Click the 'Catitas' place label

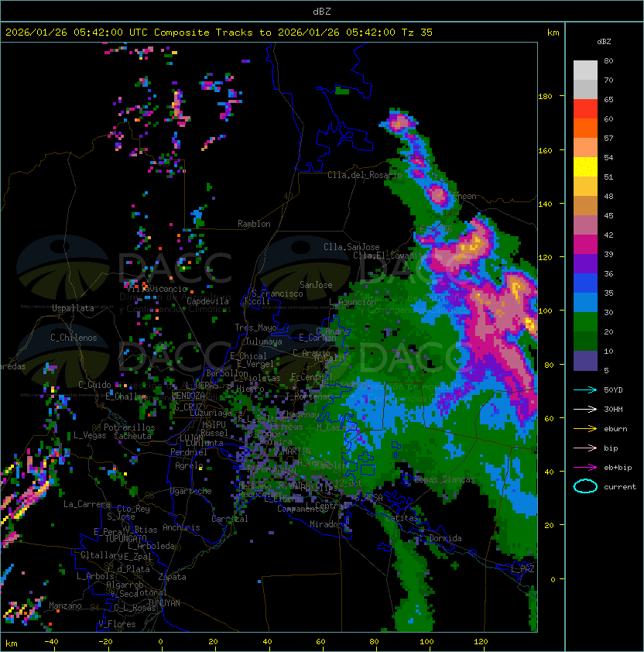point(402,518)
